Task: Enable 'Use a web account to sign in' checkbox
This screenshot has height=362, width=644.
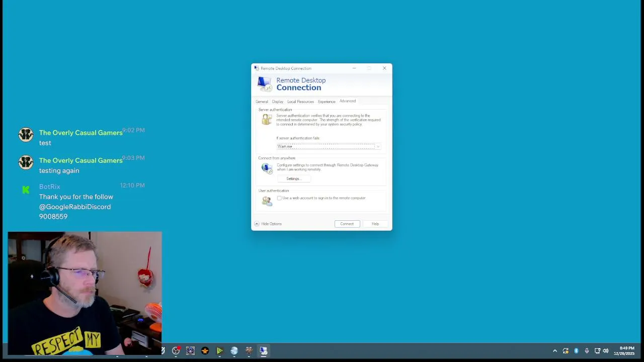Action: (280, 198)
